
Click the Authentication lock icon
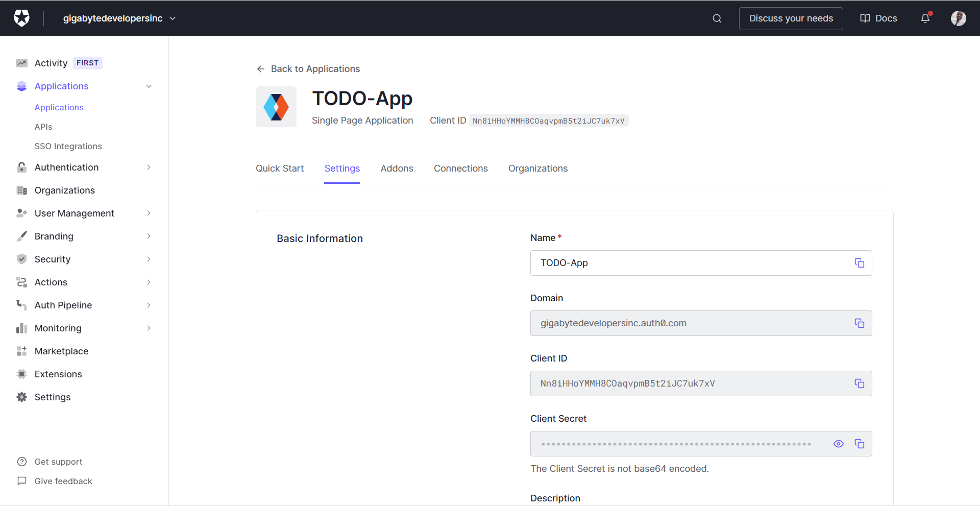click(21, 167)
